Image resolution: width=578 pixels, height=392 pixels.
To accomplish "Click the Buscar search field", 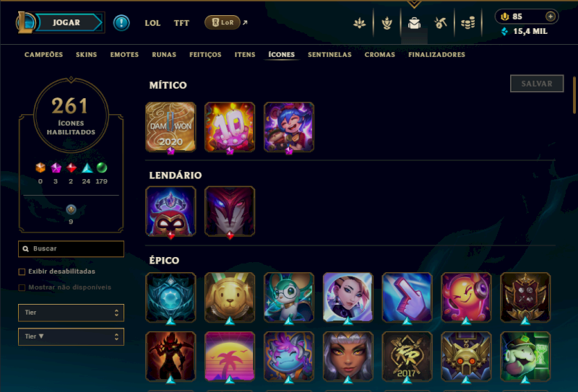I will 71,248.
